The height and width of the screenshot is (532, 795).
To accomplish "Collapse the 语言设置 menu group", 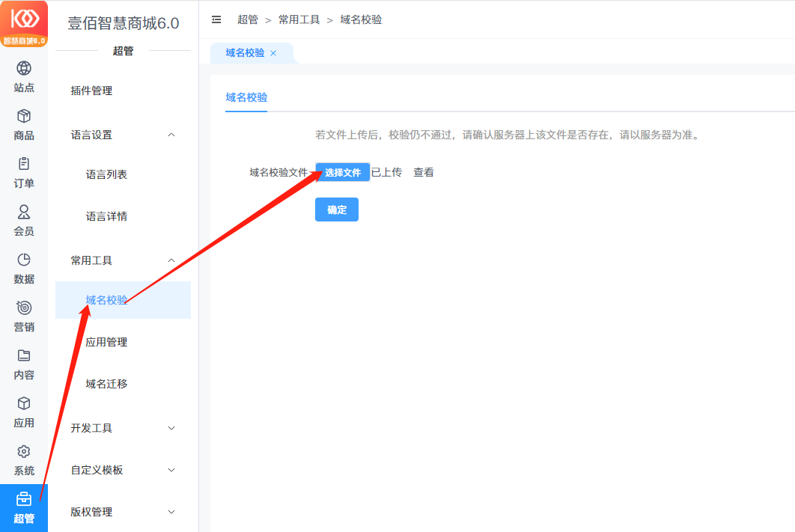I will pyautogui.click(x=171, y=135).
